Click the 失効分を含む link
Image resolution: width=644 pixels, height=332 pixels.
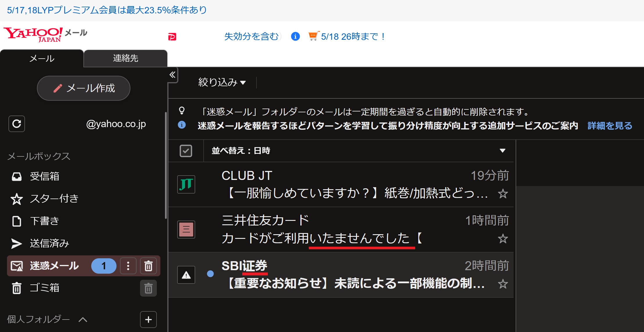click(251, 37)
